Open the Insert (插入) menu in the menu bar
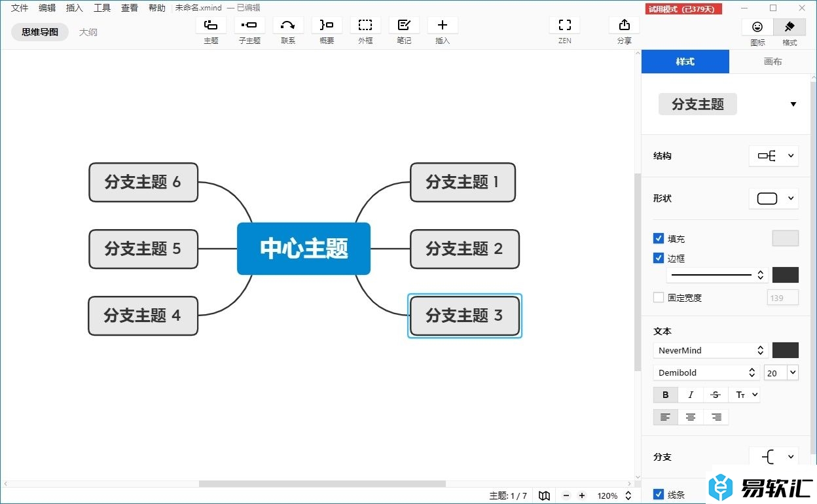817x504 pixels. [75, 8]
